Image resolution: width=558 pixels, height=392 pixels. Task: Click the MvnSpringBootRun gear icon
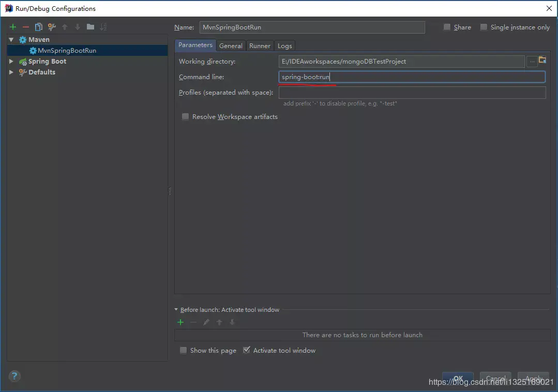[33, 51]
